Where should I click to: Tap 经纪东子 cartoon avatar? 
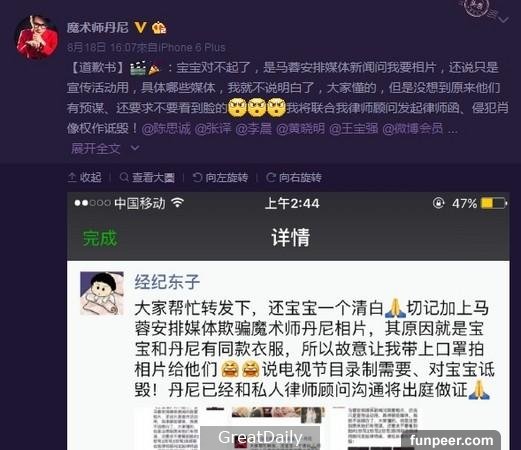coord(102,293)
